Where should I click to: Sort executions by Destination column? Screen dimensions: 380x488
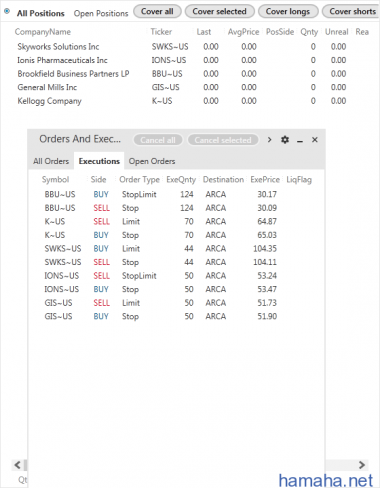[223, 180]
